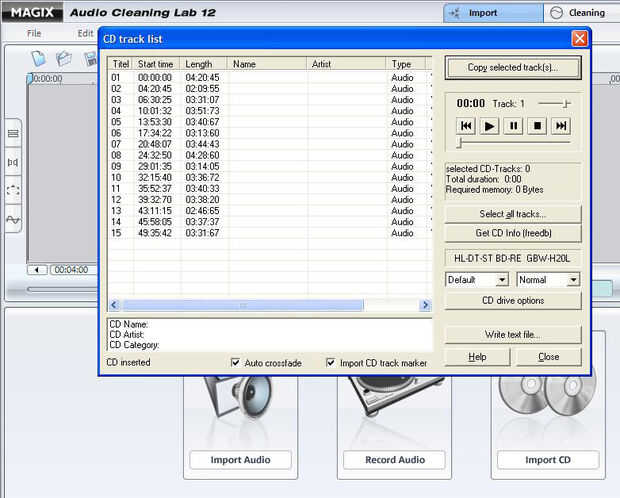Select track 02 starting at 04:20:45
The height and width of the screenshot is (498, 620).
coord(269,89)
